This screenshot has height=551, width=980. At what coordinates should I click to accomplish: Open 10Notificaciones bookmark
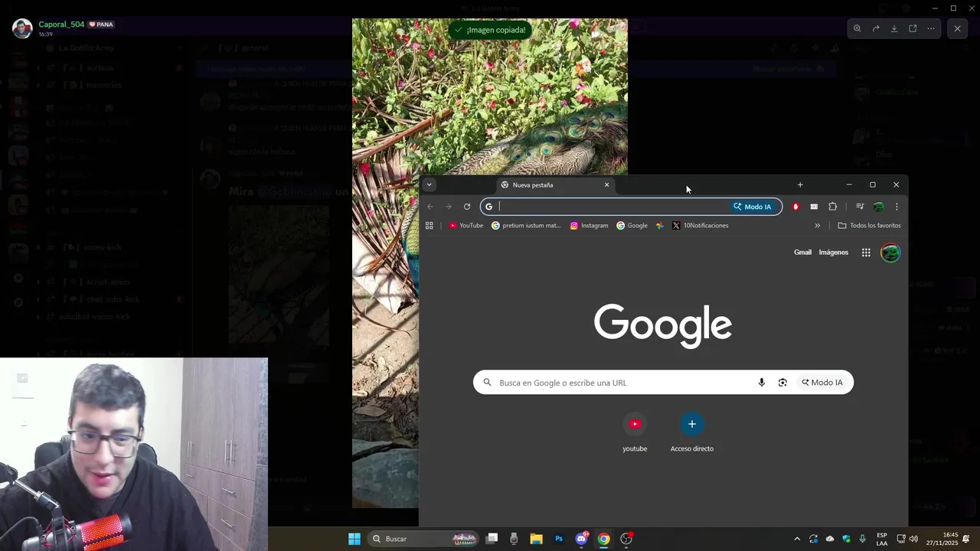[701, 226]
